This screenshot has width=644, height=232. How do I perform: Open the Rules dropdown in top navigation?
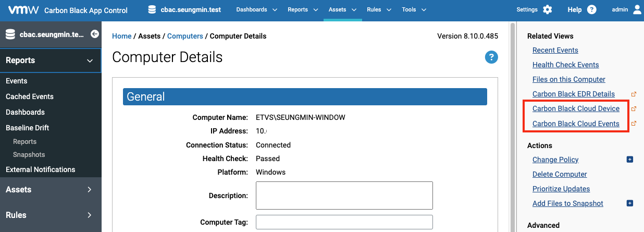(x=379, y=9)
